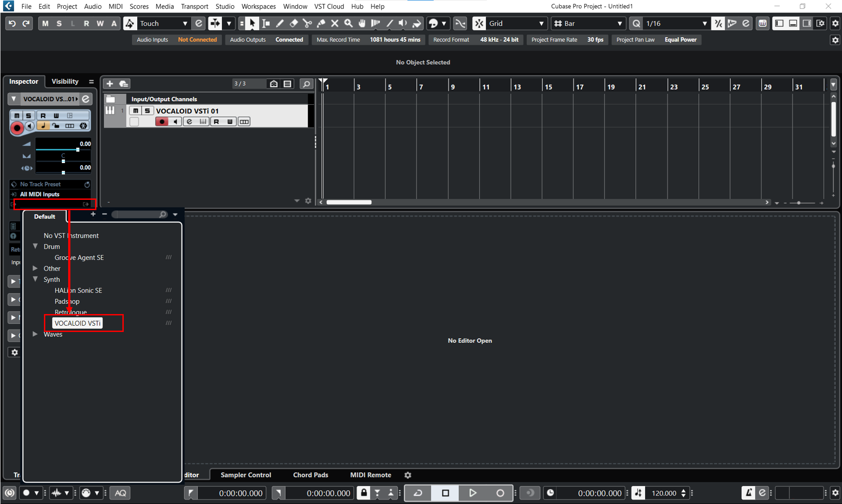Activate the metronome click icon
Image resolution: width=842 pixels, height=504 pixels.
[x=748, y=493]
